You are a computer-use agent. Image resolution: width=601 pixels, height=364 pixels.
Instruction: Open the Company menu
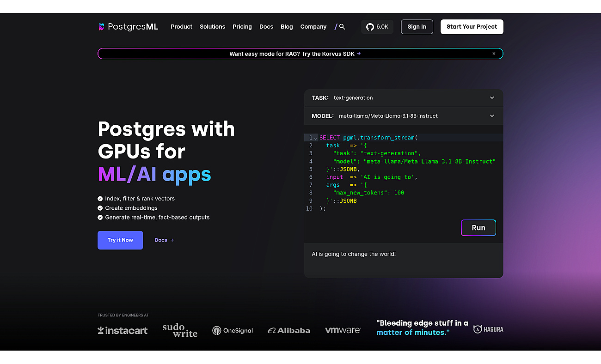[x=313, y=27]
